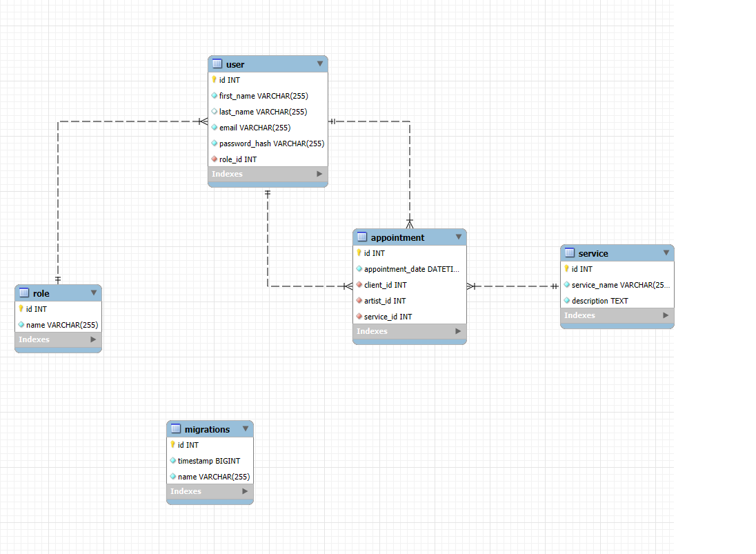Viewport: 756px width, 554px height.
Task: Select the column icon for appointment_date DATETIME
Action: tap(360, 269)
